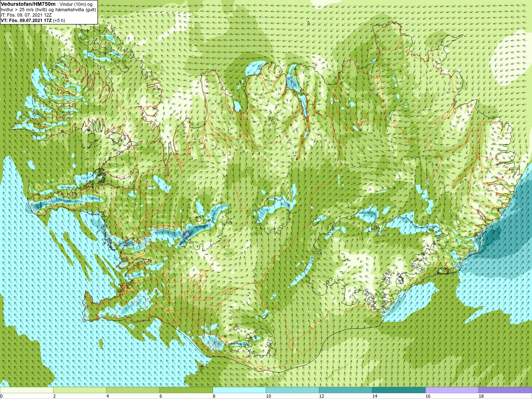Click the dark green 6–8 legend swatch

(186, 390)
